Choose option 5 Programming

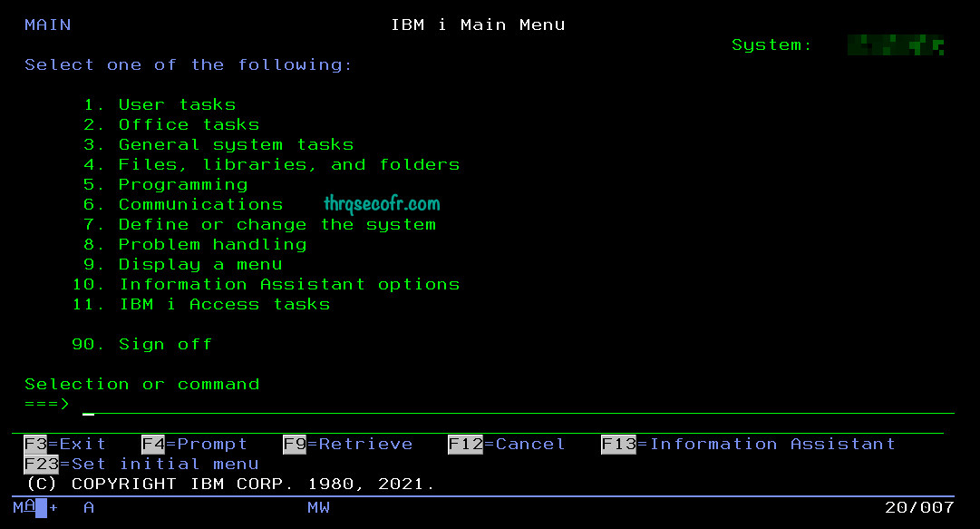click(166, 184)
